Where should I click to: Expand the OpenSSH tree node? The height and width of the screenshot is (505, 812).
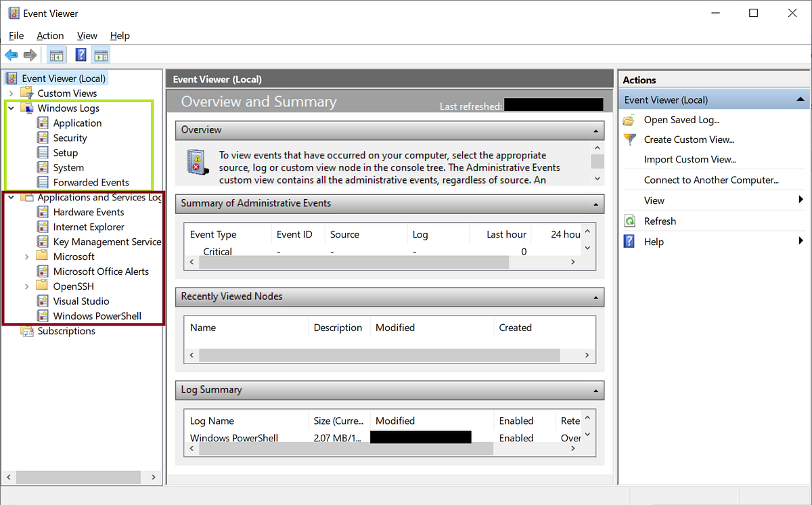pos(27,286)
